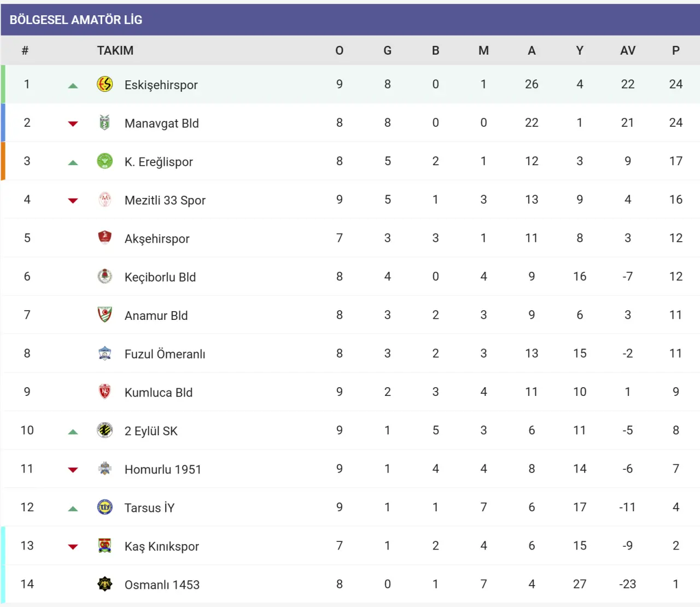Open the Mezitli 33 Spor team link
This screenshot has width=700, height=607.
[165, 200]
